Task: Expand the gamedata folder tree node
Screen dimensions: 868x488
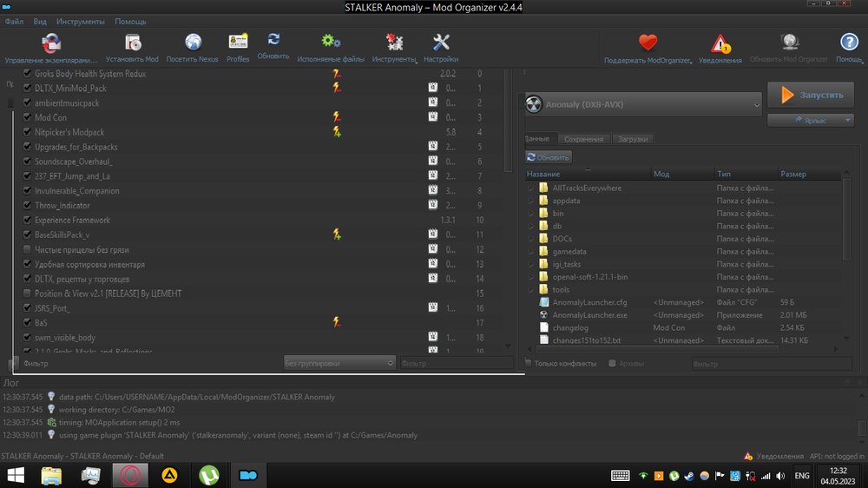Action: 531,252
